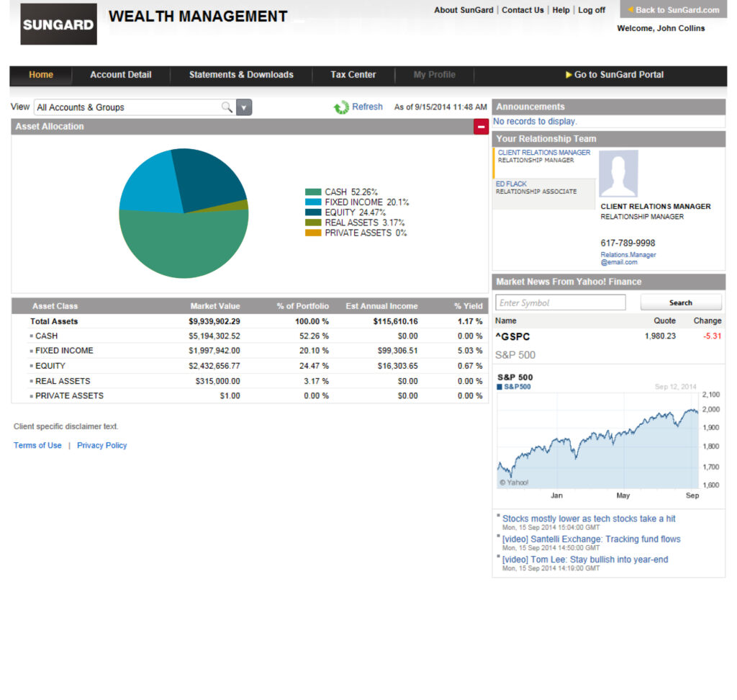Click the Contact Us link
This screenshot has height=700, width=737.
[523, 10]
